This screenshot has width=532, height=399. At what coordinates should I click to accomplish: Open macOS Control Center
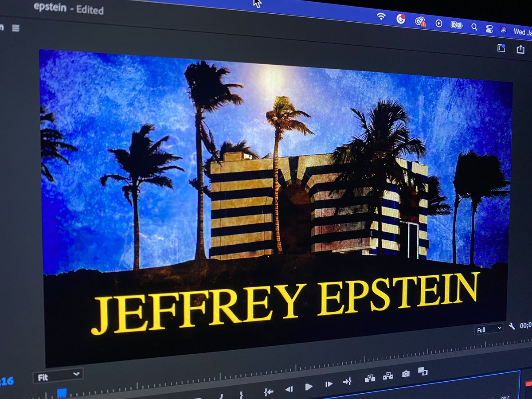tap(489, 29)
